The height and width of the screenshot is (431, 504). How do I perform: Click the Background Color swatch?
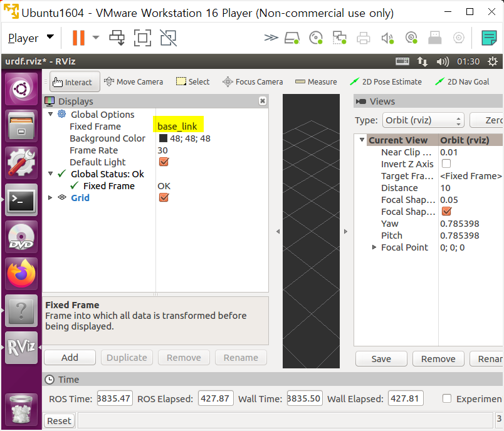pos(163,138)
